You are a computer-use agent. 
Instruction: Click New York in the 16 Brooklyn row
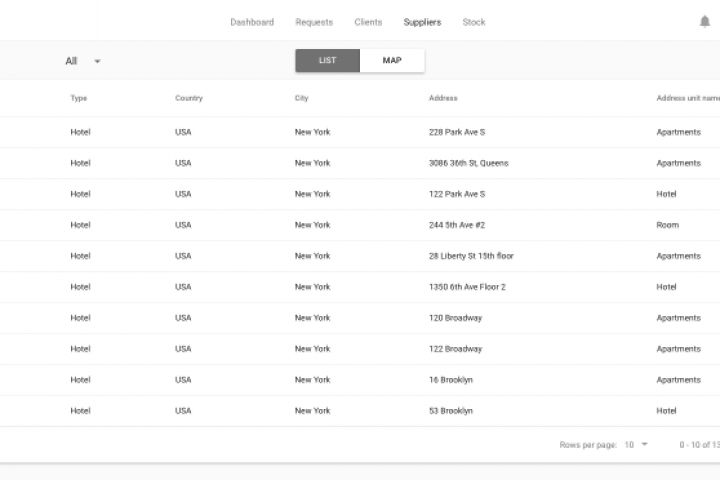(313, 380)
